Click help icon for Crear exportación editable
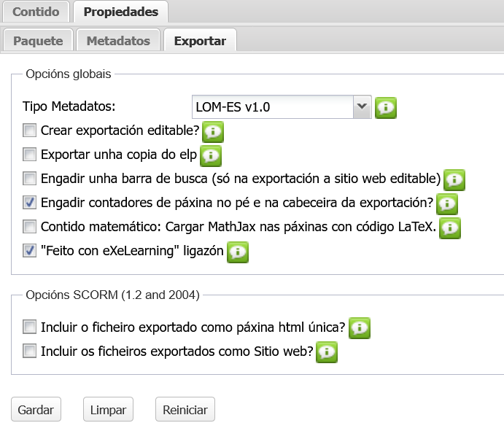 213,131
